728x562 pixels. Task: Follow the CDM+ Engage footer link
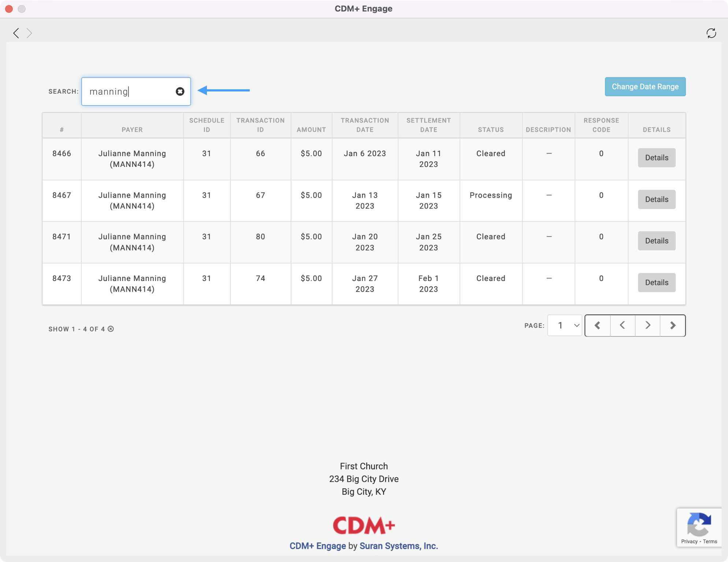(317, 546)
